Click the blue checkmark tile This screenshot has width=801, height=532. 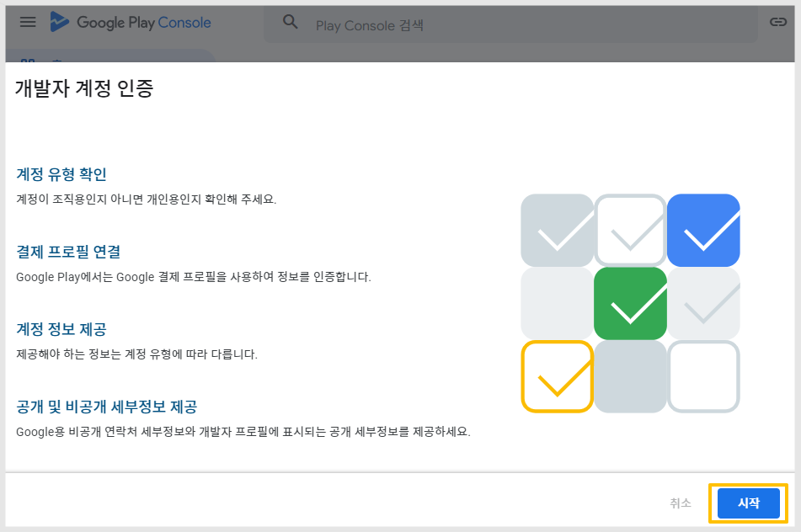coord(703,231)
